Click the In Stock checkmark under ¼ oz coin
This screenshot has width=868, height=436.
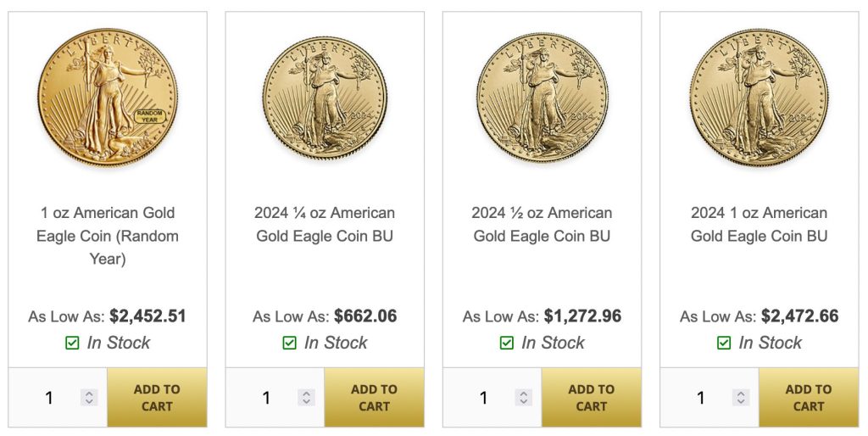tap(289, 344)
